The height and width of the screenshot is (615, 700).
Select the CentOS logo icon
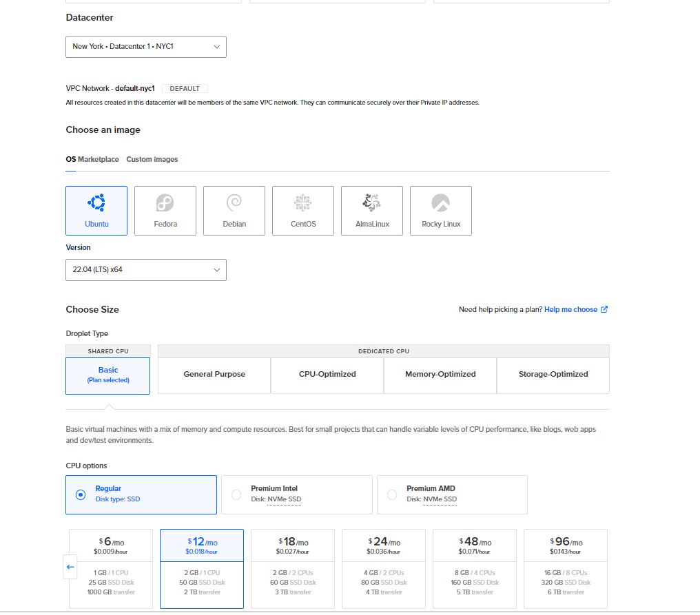point(303,202)
